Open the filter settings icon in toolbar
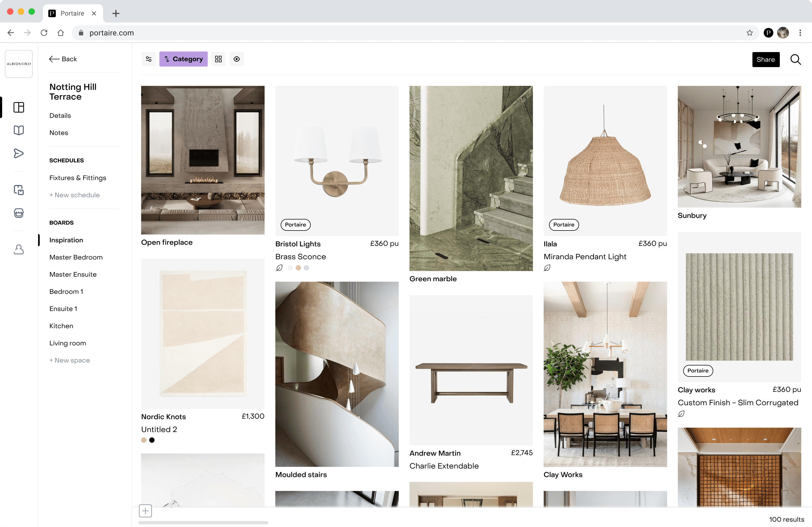Screen dimensions: 812x527 click(148, 59)
